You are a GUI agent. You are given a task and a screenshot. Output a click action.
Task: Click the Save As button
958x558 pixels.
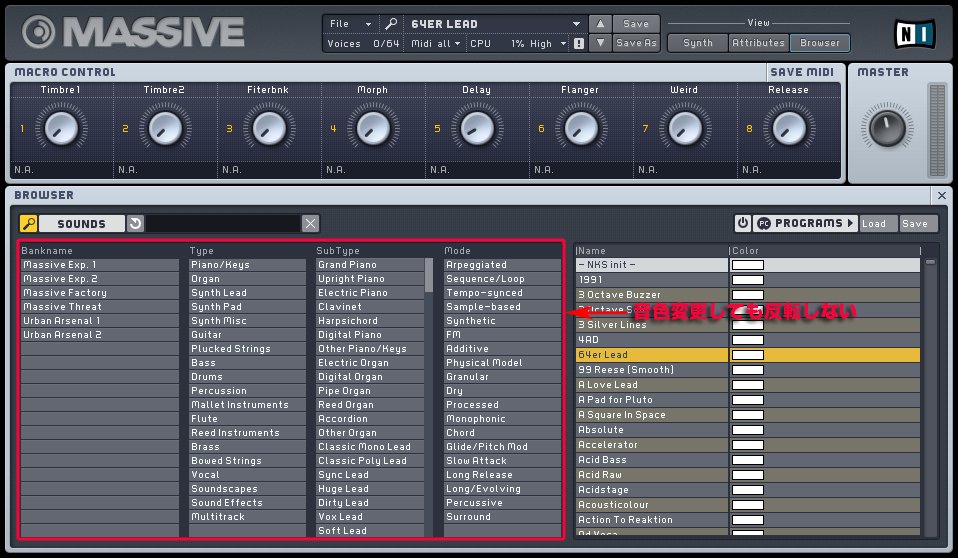click(x=636, y=43)
